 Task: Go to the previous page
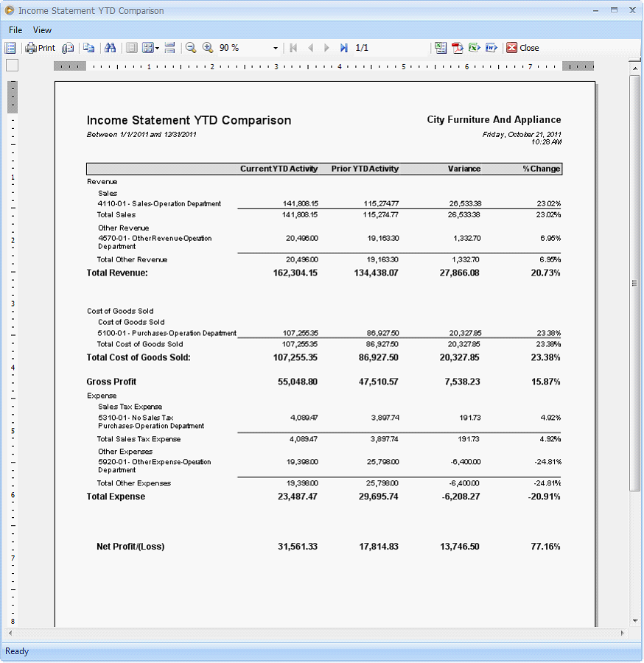(311, 48)
